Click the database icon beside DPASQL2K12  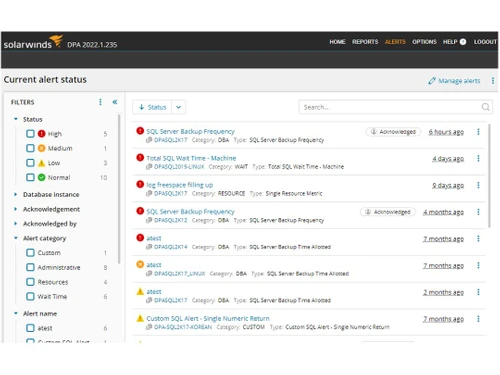click(149, 220)
